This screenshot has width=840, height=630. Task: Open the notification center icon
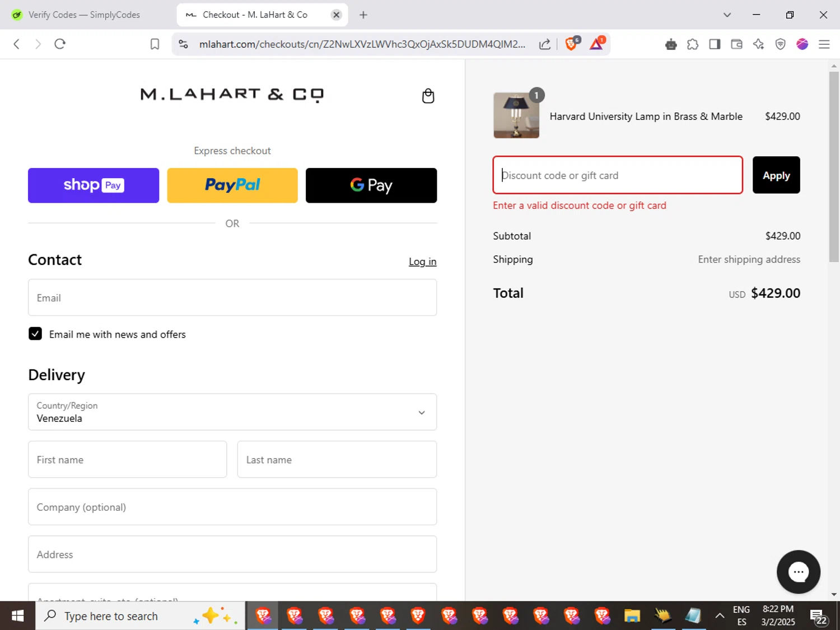[x=818, y=617]
